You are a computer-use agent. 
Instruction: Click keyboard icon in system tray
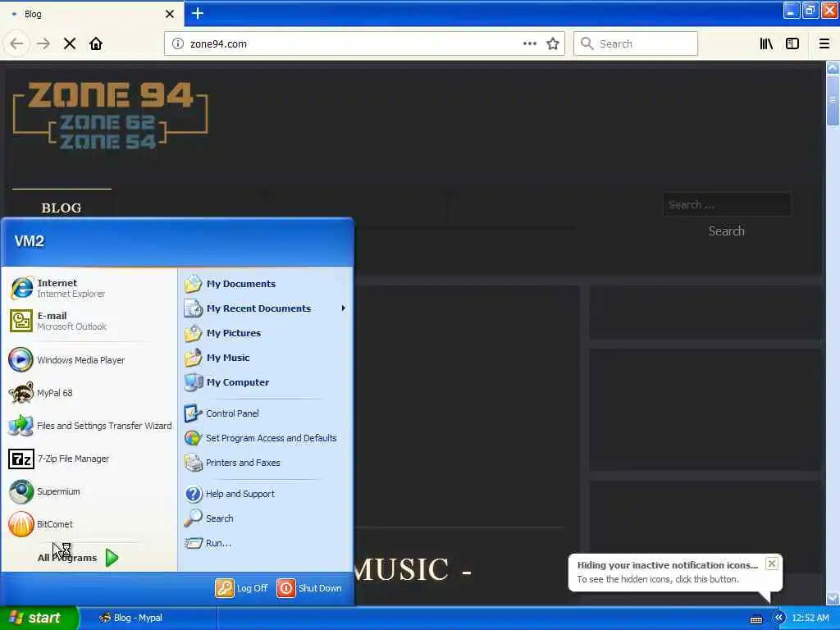point(756,619)
